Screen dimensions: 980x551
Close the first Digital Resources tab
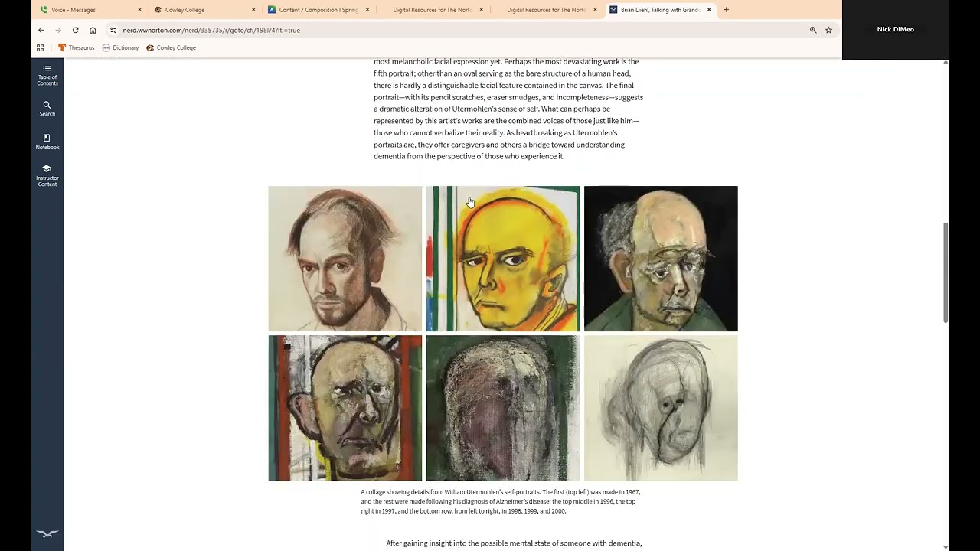482,10
